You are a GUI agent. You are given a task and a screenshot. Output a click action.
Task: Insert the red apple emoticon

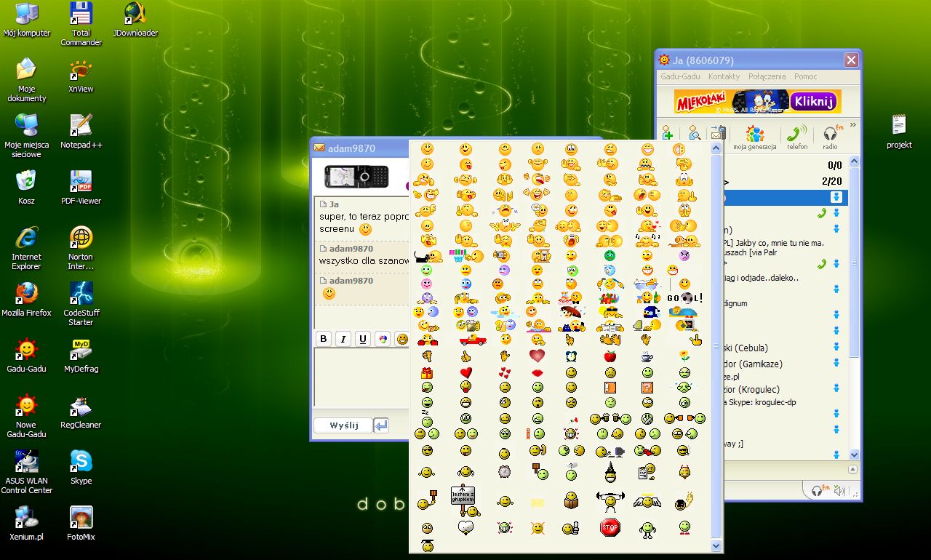(610, 356)
